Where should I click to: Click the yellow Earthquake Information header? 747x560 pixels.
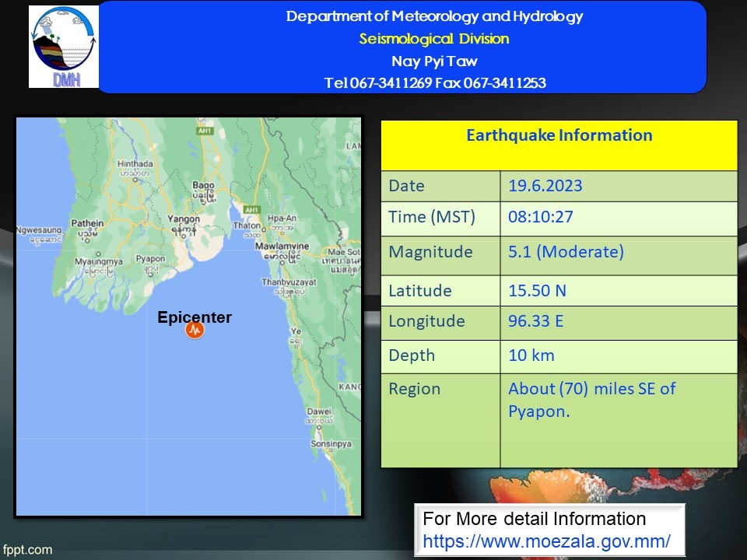click(559, 136)
